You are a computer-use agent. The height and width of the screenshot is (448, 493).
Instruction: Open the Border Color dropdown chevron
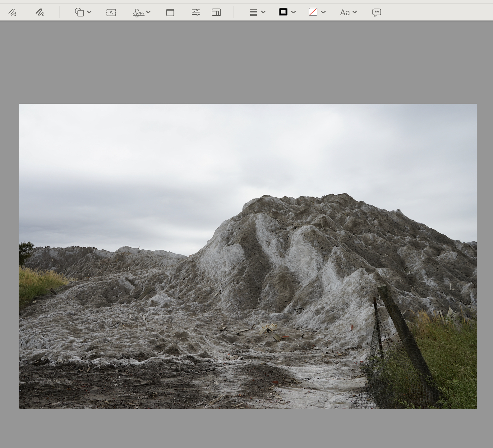(x=293, y=12)
